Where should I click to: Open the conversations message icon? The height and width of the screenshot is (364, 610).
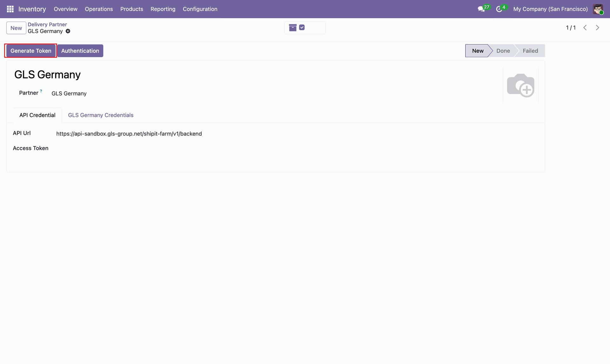click(481, 9)
